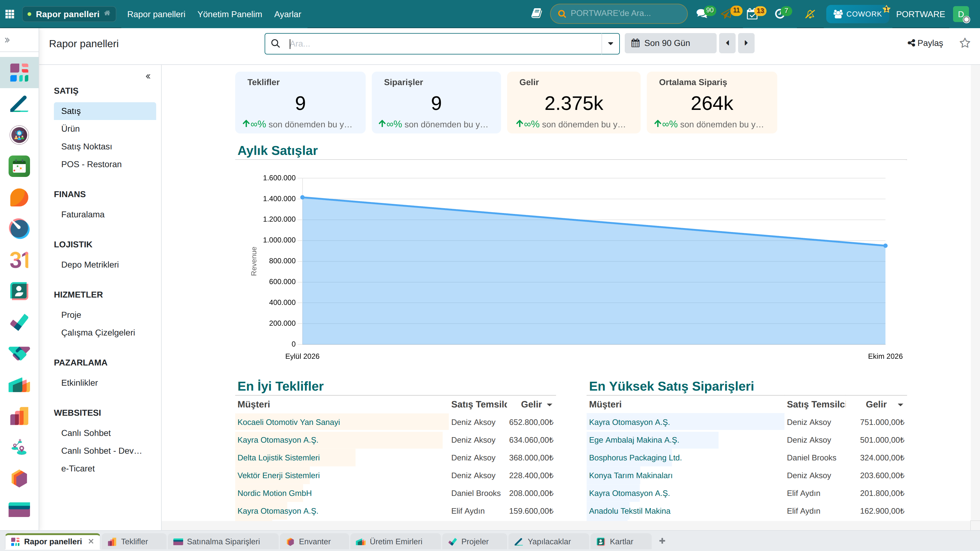Open the apps grid menu icon
Screen dimensions: 980x551
[10, 14]
